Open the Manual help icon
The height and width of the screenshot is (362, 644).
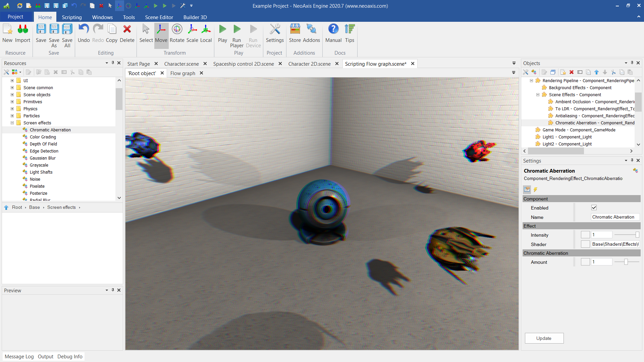(333, 29)
